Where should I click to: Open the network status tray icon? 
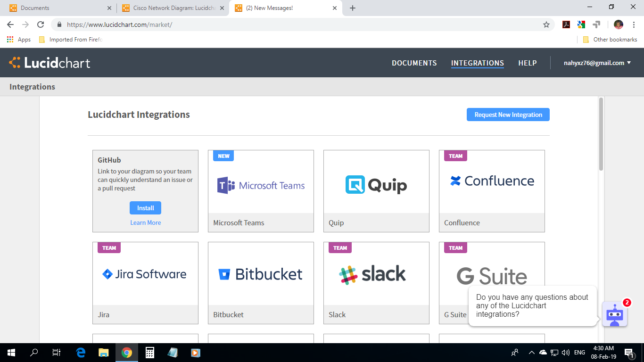tap(554, 353)
